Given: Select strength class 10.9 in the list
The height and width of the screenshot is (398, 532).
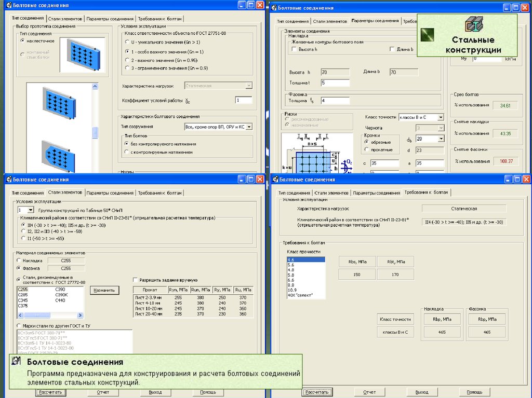Looking at the screenshot, I should tap(292, 290).
